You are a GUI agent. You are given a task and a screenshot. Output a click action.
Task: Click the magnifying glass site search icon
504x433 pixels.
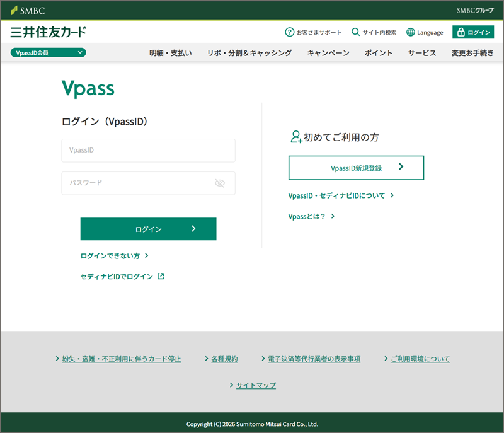(356, 32)
